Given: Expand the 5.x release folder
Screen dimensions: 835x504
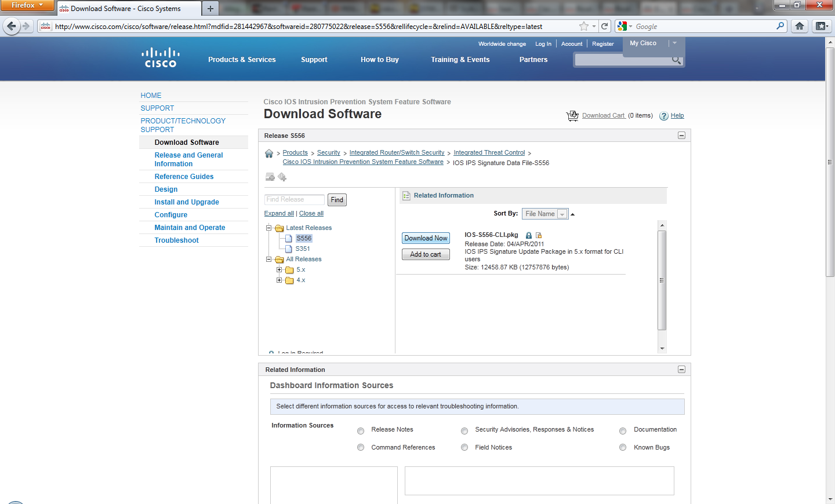Looking at the screenshot, I should tap(279, 269).
